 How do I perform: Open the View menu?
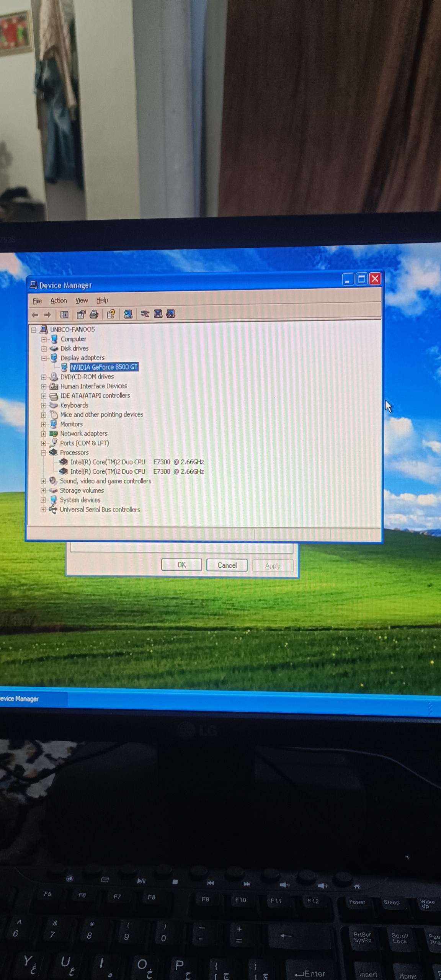point(82,301)
